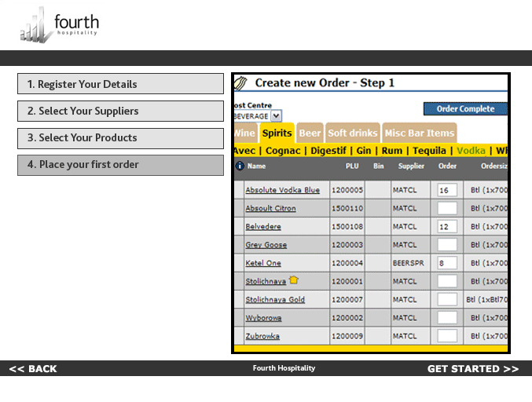
Task: Select the Gin subcategory
Action: click(x=364, y=151)
